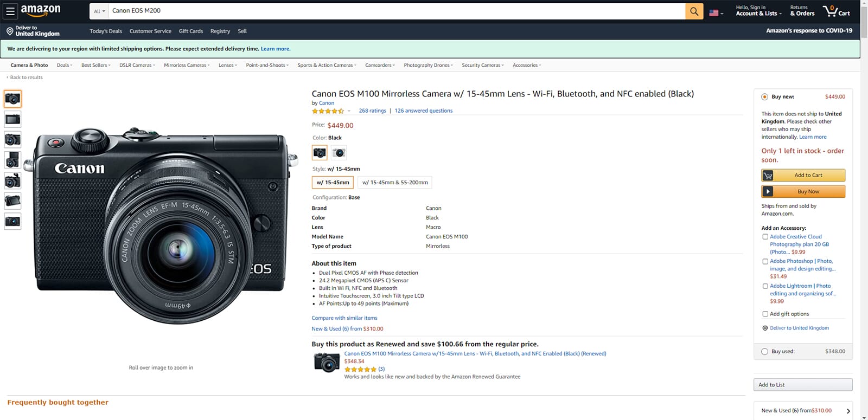Select the first camera front thumbnail
Image resolution: width=868 pixels, height=420 pixels.
[x=12, y=99]
